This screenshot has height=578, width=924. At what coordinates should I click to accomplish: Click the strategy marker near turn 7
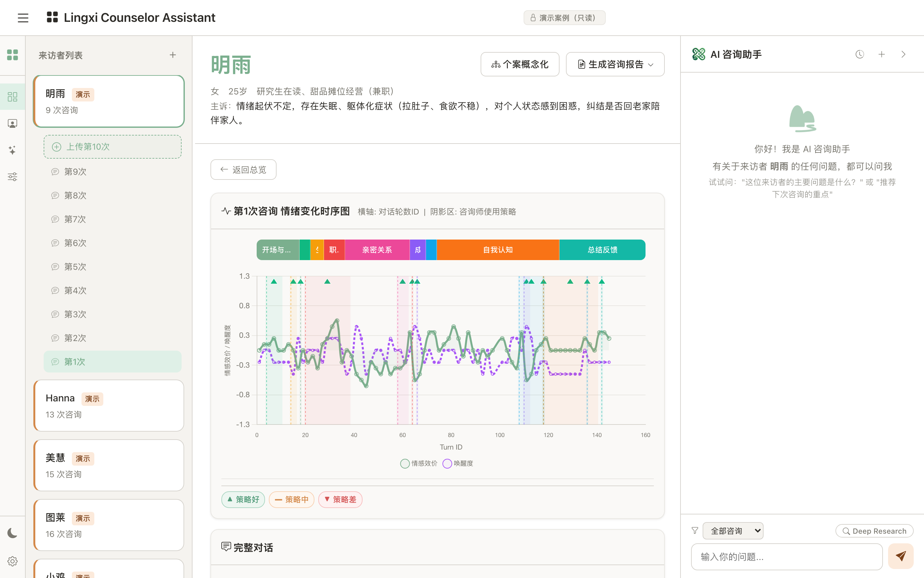[x=274, y=281]
